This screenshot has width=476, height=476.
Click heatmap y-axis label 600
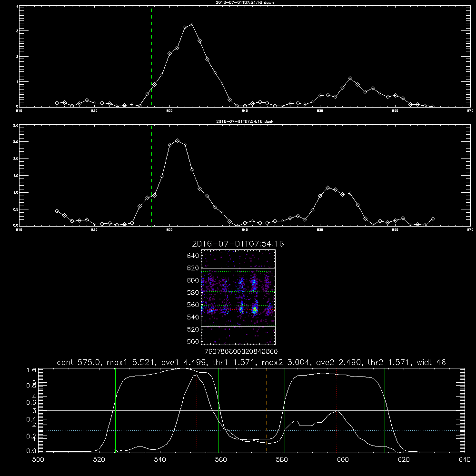(x=193, y=280)
